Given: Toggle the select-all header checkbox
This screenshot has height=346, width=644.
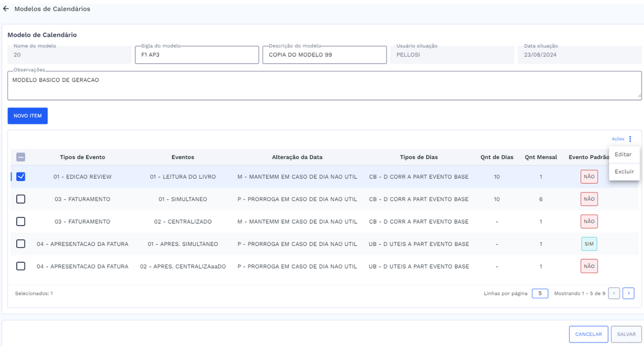Looking at the screenshot, I should pyautogui.click(x=21, y=157).
